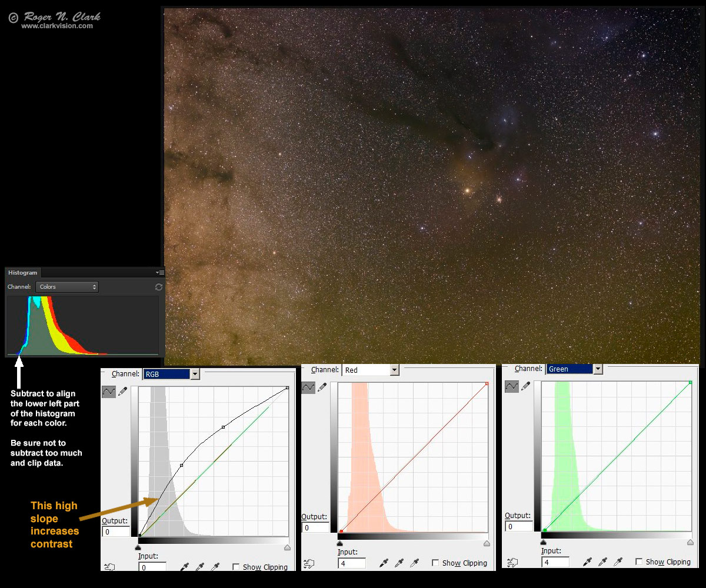This screenshot has height=588, width=706.
Task: Select the gray point eyedropper in Red curves
Action: (x=399, y=563)
